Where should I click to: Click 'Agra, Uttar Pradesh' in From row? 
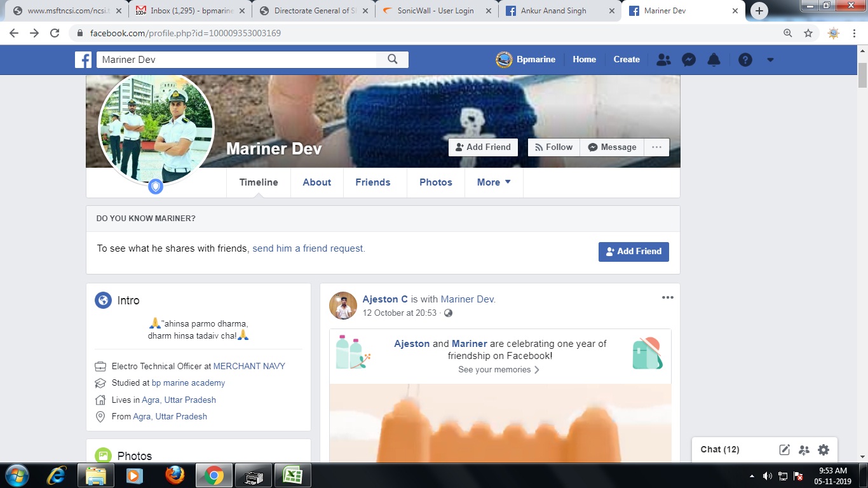170,417
